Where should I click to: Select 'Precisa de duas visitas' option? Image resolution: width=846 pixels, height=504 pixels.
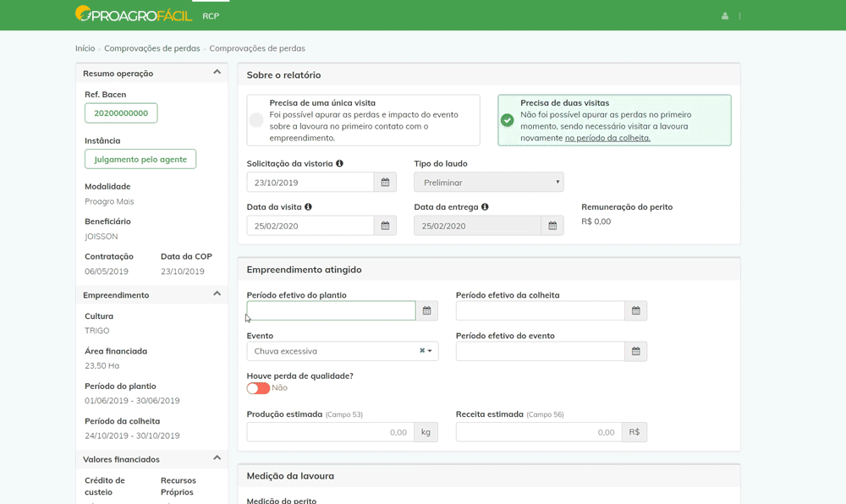coord(614,120)
